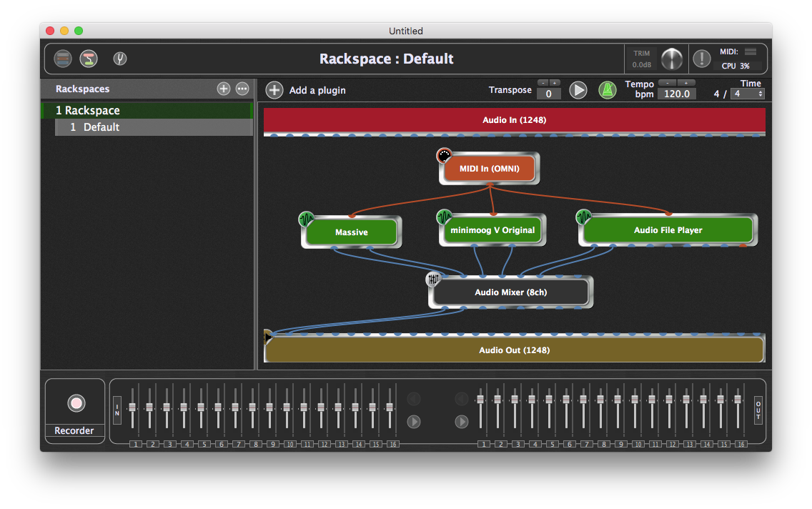
Task: Click the output section upper dimmed arrow button
Action: click(462, 399)
